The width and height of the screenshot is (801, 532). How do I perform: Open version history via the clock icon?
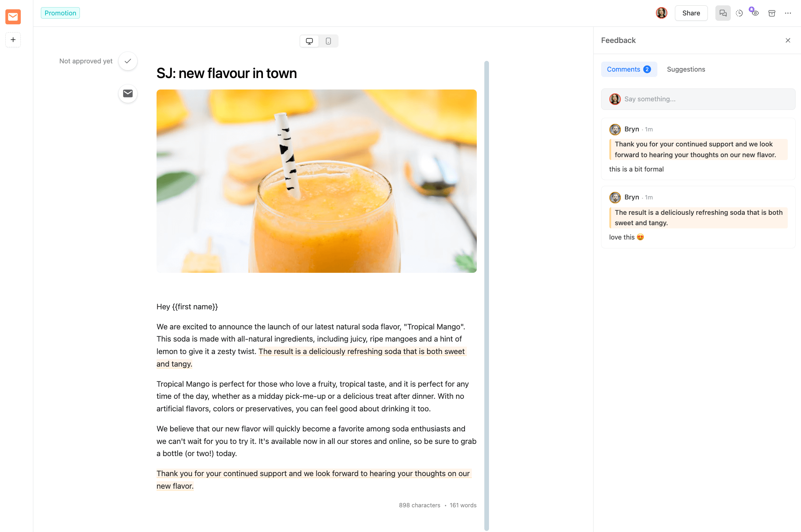click(739, 13)
